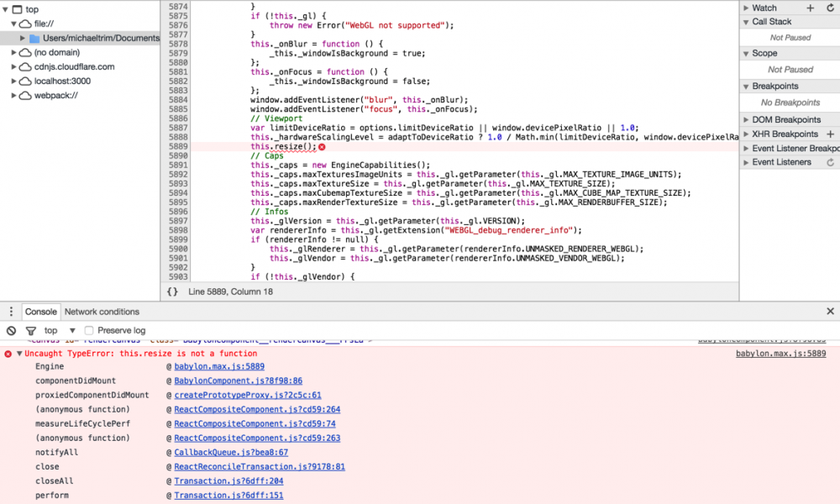Viewport: 840px width, 504px height.
Task: Add a new watch expression
Action: pos(811,8)
